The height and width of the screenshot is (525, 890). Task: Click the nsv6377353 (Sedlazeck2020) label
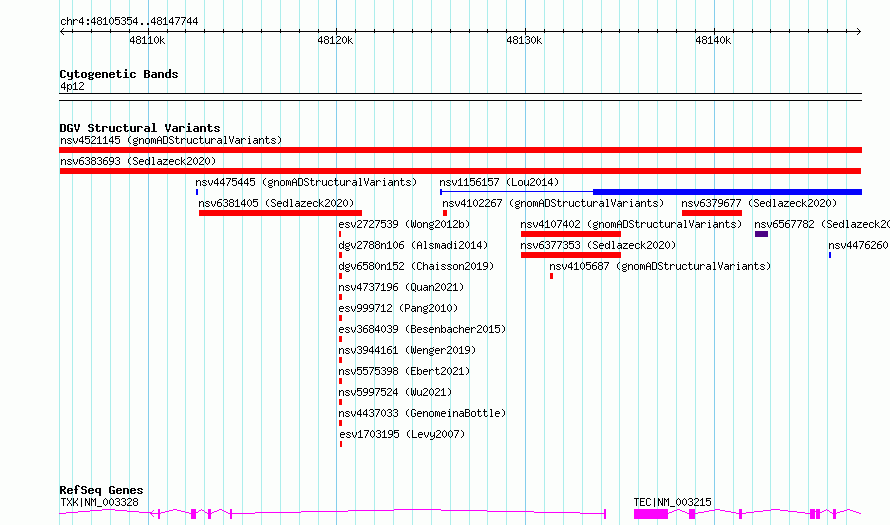pyautogui.click(x=598, y=245)
